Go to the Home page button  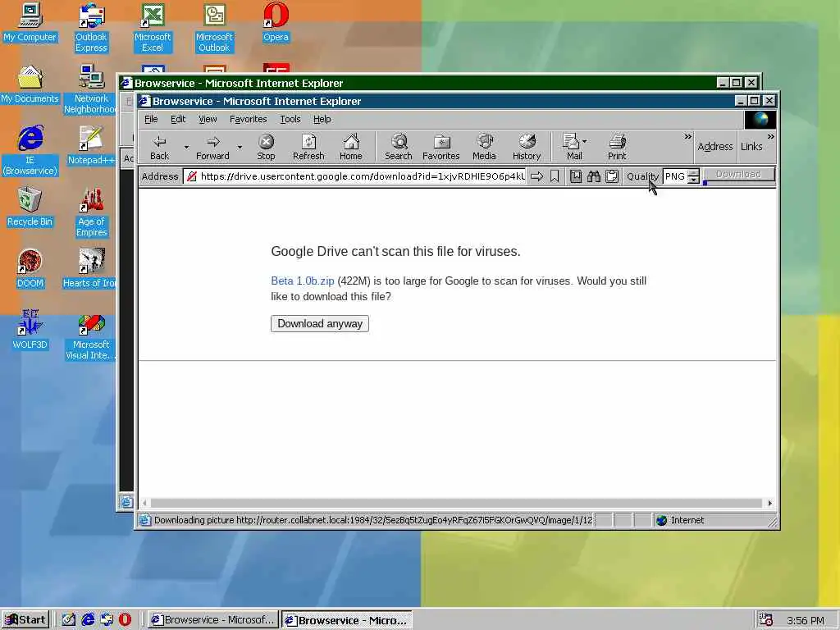coord(351,147)
